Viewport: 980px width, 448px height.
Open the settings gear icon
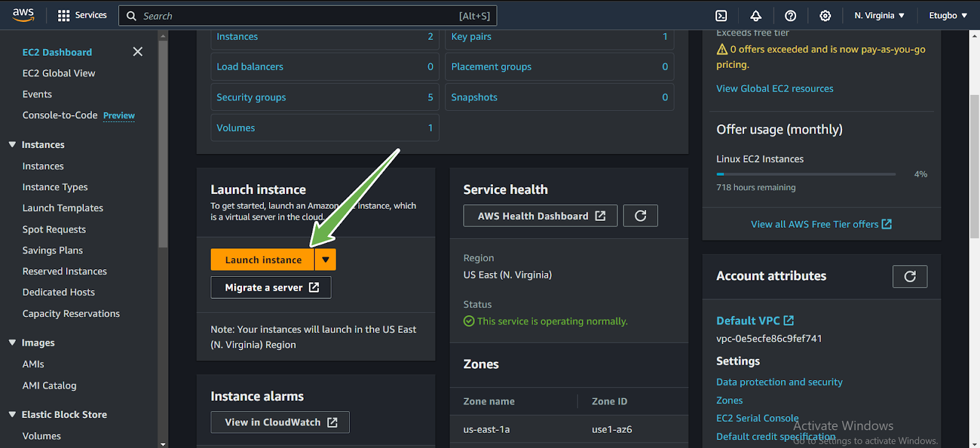coord(826,16)
